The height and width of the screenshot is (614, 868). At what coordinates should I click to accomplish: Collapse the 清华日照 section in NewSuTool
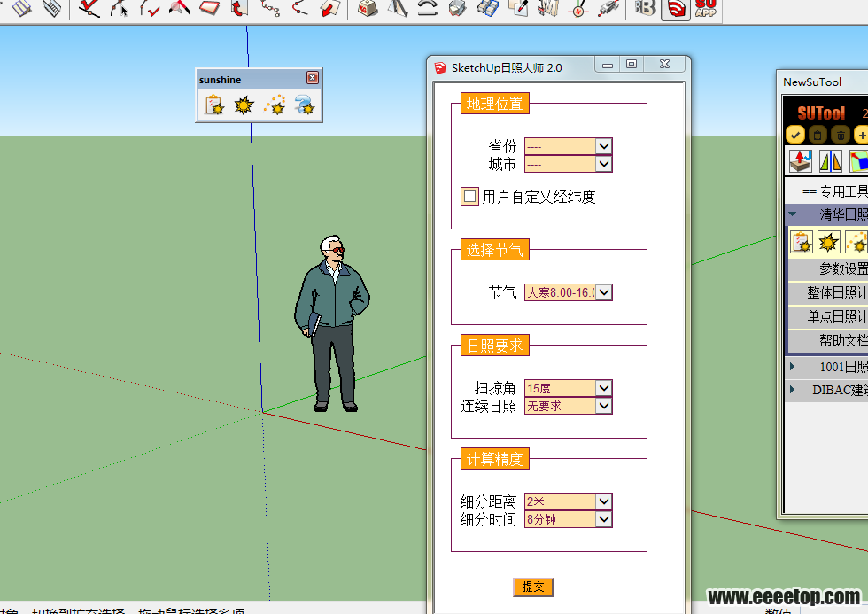(793, 214)
